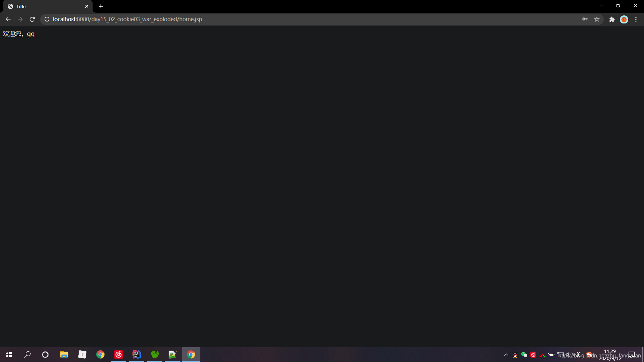Open the Chrome profile avatar
Screen dimensions: 644x362
pyautogui.click(x=624, y=19)
